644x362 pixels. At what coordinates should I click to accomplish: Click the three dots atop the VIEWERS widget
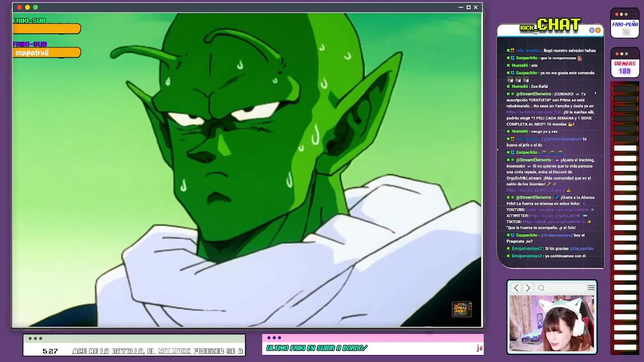click(621, 54)
